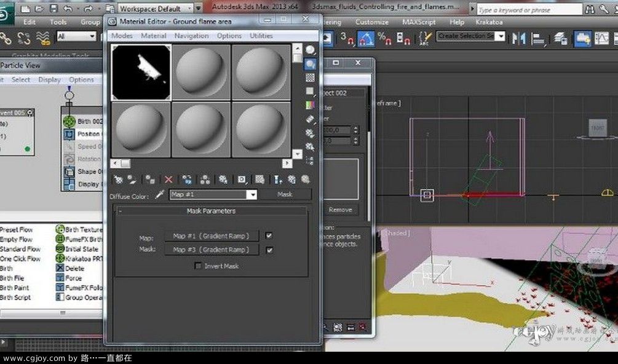Click the Sample Type sphere icon
The image size is (618, 364).
[x=310, y=50]
